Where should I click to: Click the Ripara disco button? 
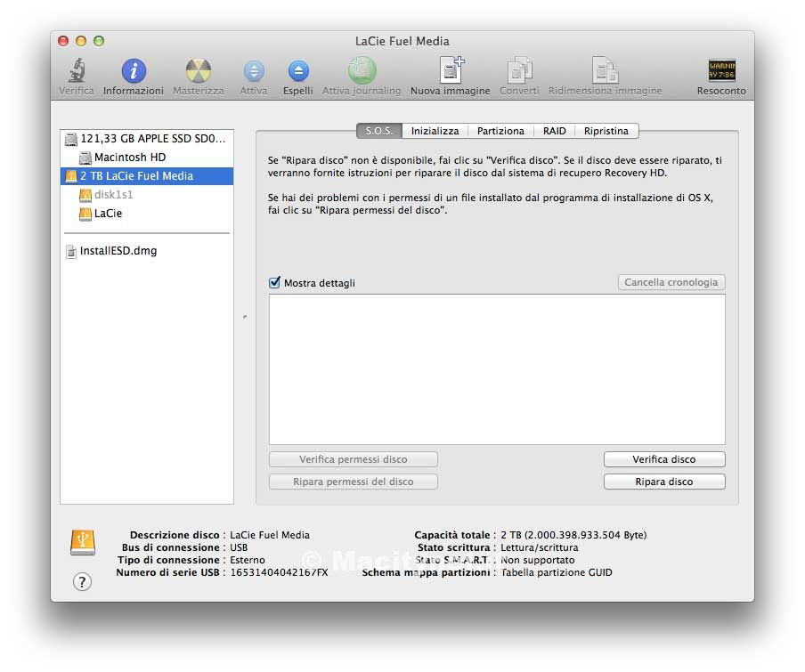(x=664, y=482)
